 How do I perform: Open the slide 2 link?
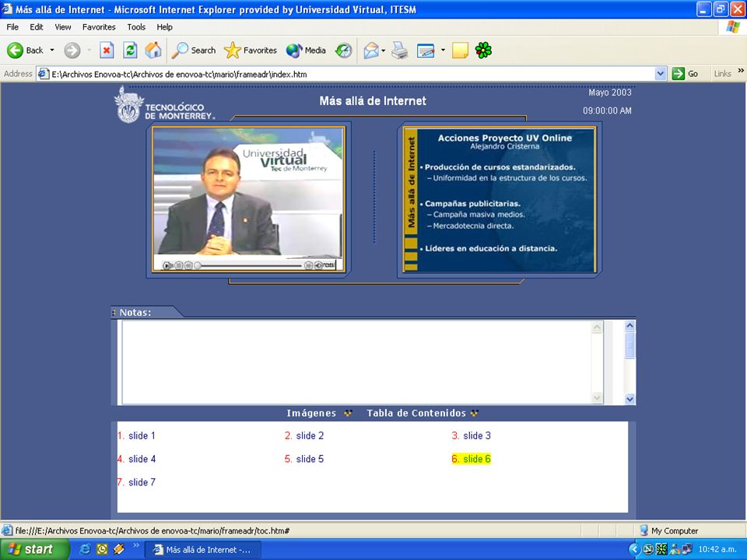(310, 436)
